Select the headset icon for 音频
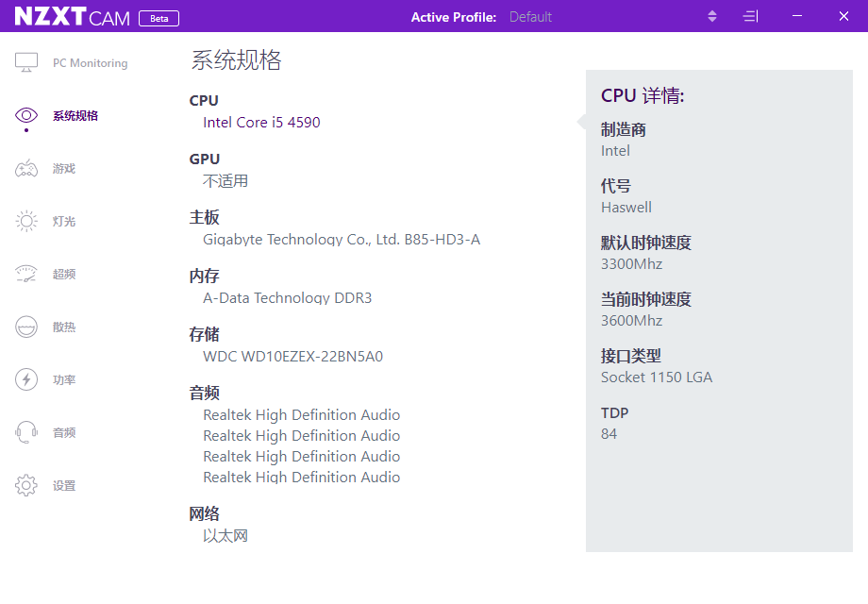Image resolution: width=868 pixels, height=604 pixels. tap(26, 432)
